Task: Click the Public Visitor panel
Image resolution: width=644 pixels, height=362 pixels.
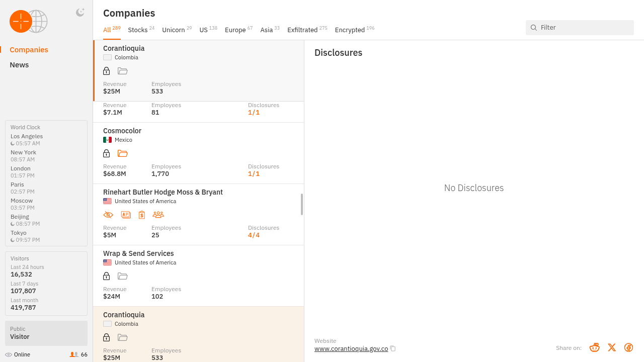Action: (46, 333)
